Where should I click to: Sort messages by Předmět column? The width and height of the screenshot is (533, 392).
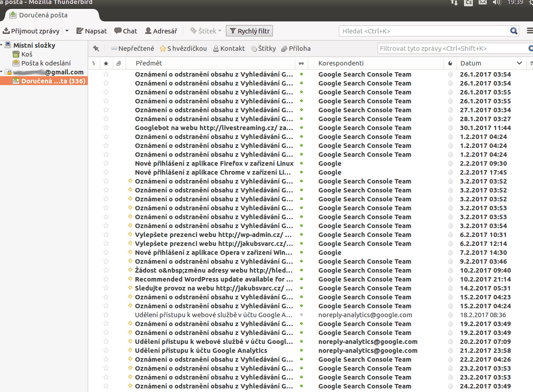[x=211, y=63]
